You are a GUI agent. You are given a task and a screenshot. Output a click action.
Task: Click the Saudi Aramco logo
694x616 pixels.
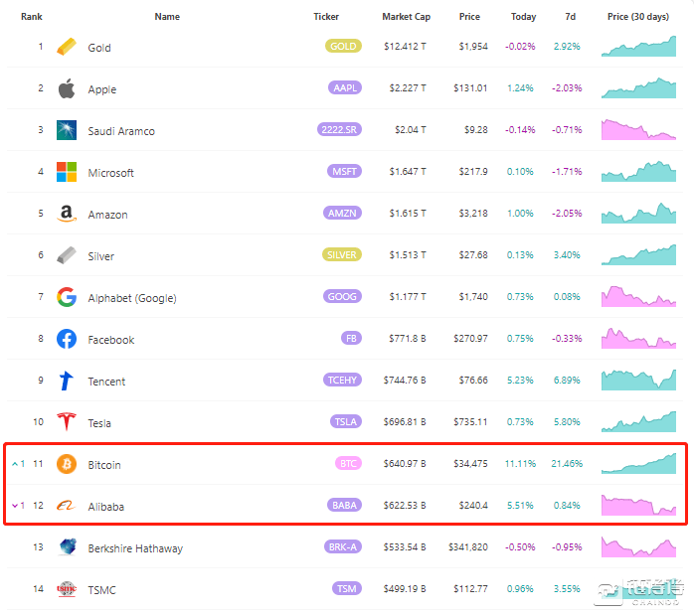click(67, 130)
